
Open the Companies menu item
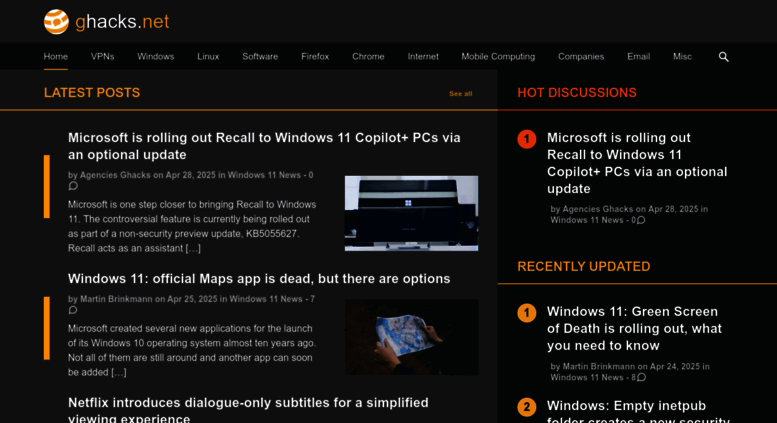coord(581,56)
